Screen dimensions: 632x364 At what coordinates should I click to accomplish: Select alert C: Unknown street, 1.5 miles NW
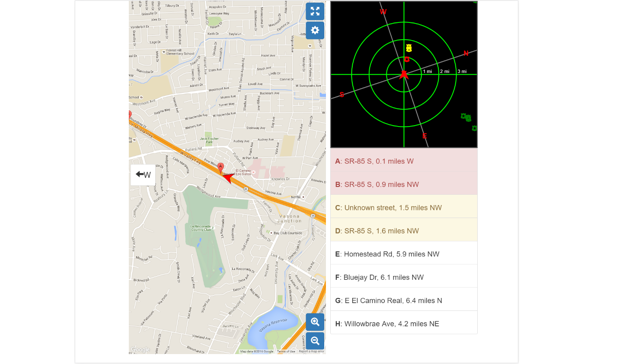404,208
